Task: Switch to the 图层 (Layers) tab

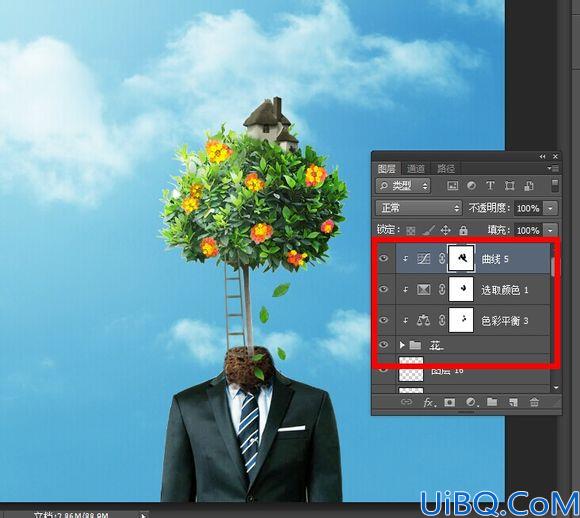Action: [387, 169]
